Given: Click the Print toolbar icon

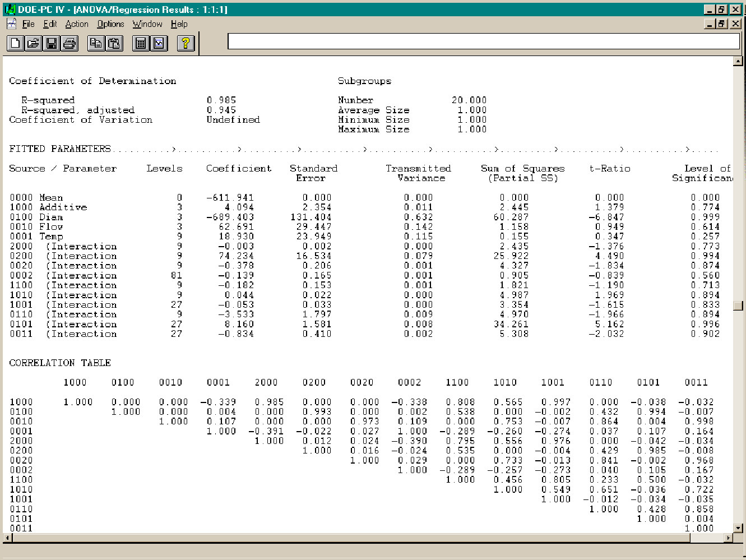Looking at the screenshot, I should click(x=69, y=43).
